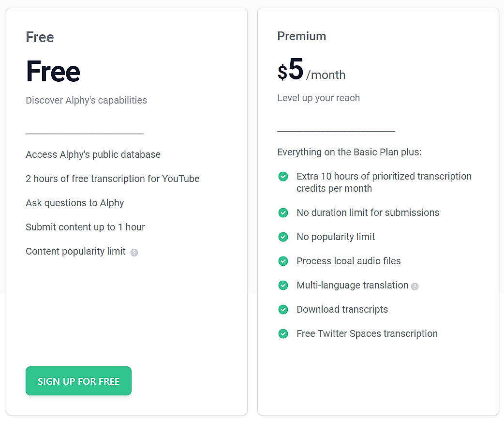The width and height of the screenshot is (504, 423).
Task: Open the help icon near Content popularity limit
Action: (134, 252)
